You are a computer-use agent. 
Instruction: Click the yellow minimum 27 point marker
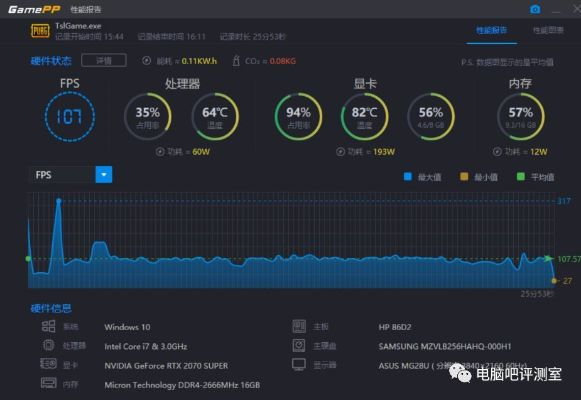554,281
